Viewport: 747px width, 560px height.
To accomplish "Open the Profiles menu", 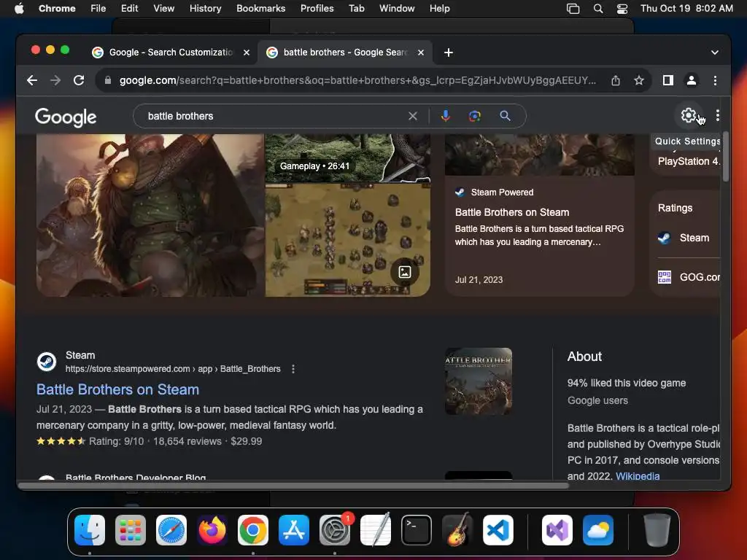I will [x=317, y=9].
